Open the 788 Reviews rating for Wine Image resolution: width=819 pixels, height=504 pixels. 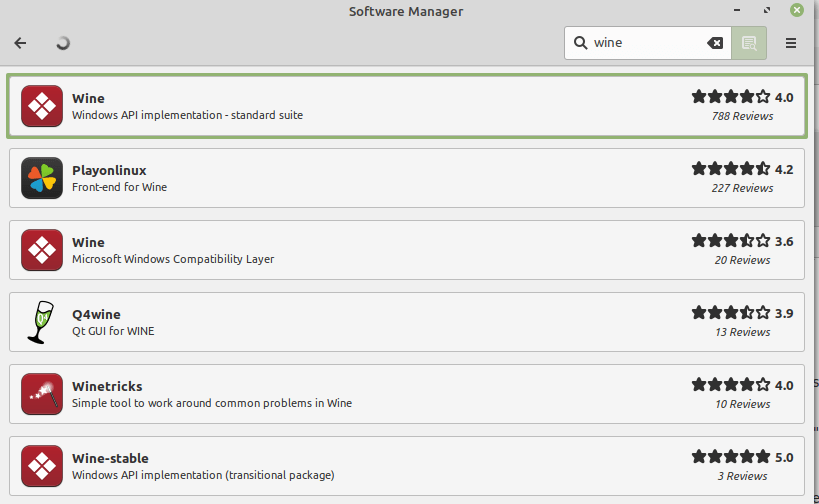coord(742,116)
